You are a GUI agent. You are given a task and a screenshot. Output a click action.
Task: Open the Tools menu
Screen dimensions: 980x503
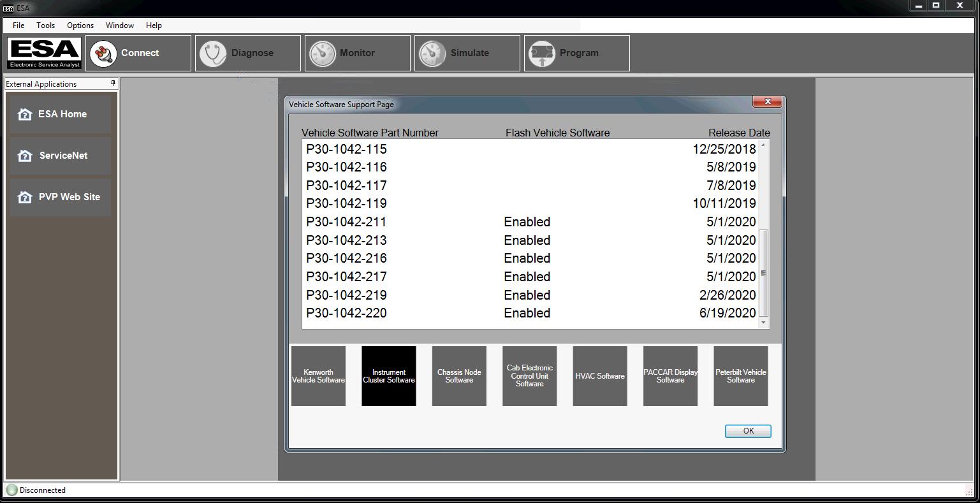pyautogui.click(x=45, y=26)
